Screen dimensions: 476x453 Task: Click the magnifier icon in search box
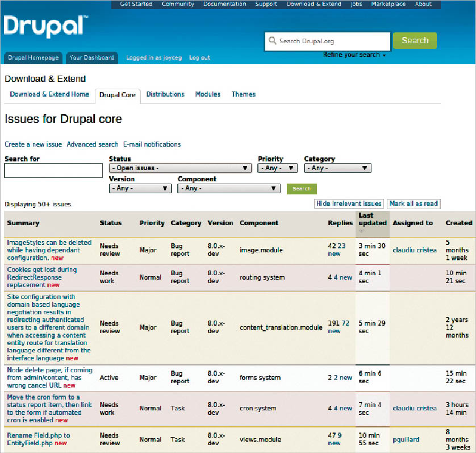(272, 41)
